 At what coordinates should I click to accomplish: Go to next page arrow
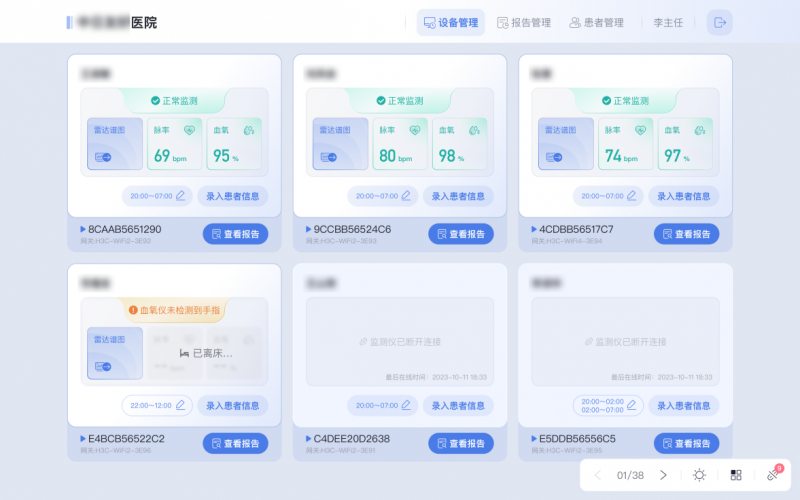(663, 475)
